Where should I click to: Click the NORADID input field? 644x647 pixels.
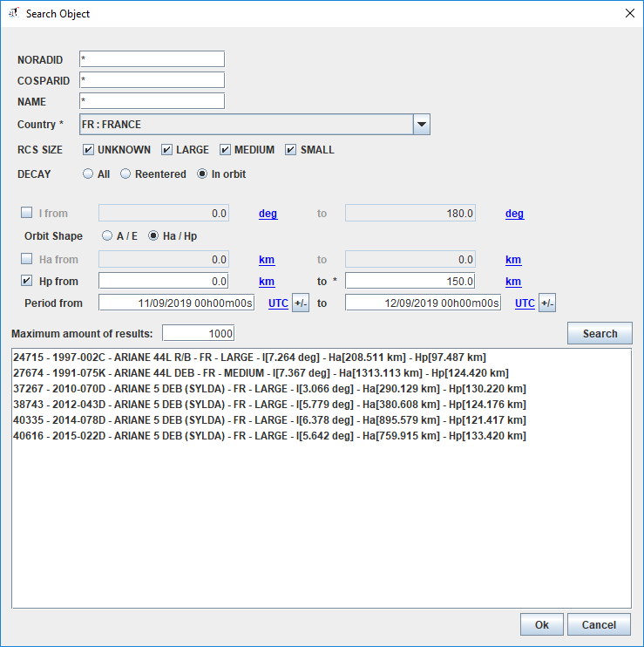point(152,59)
